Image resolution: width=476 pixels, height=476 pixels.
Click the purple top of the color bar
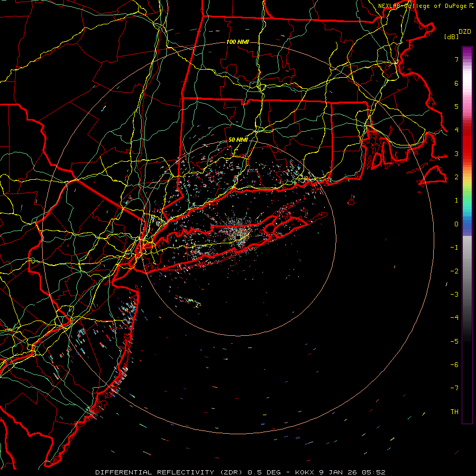tap(467, 52)
